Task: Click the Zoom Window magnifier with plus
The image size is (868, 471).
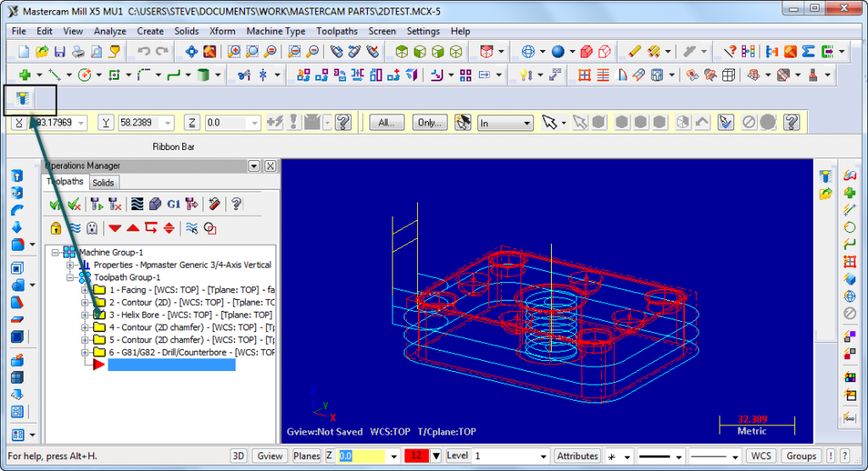Action: [x=234, y=52]
